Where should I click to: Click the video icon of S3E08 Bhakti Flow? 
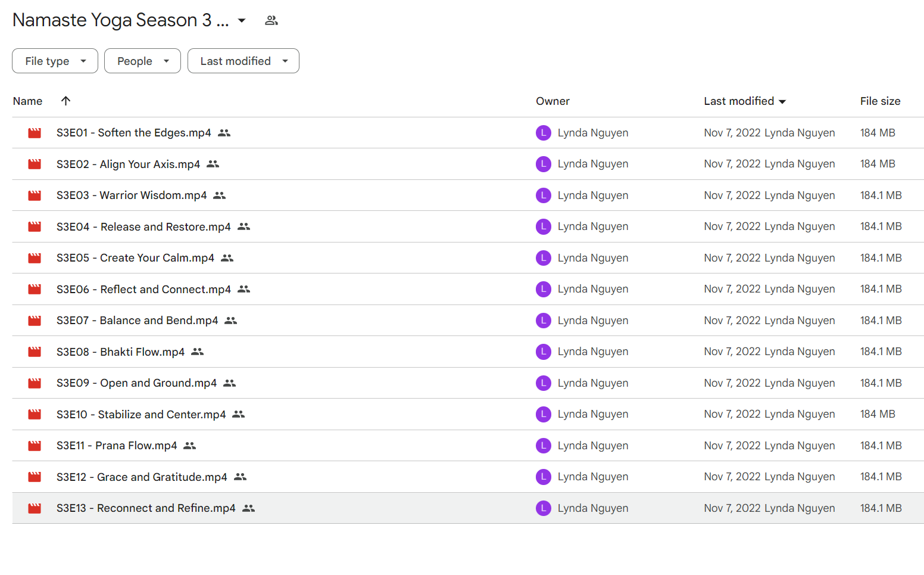point(35,352)
